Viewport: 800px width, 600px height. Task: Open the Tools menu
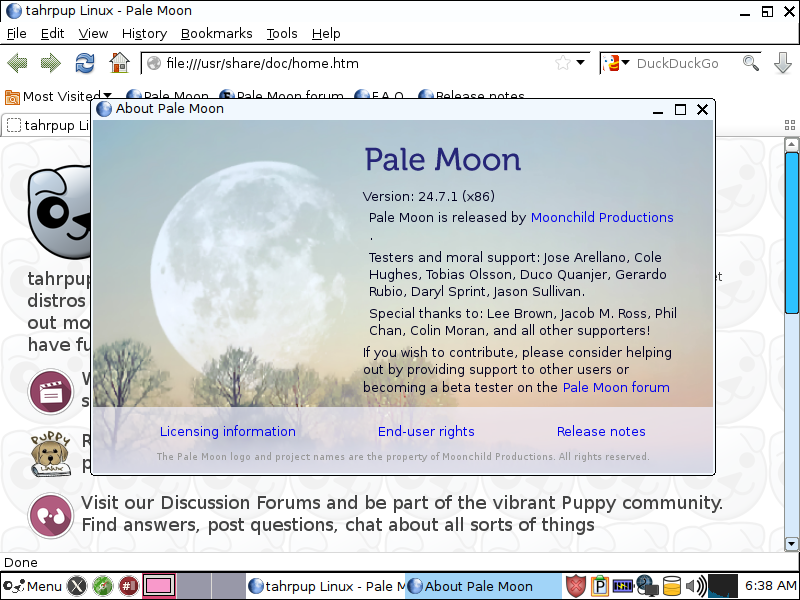(x=282, y=34)
